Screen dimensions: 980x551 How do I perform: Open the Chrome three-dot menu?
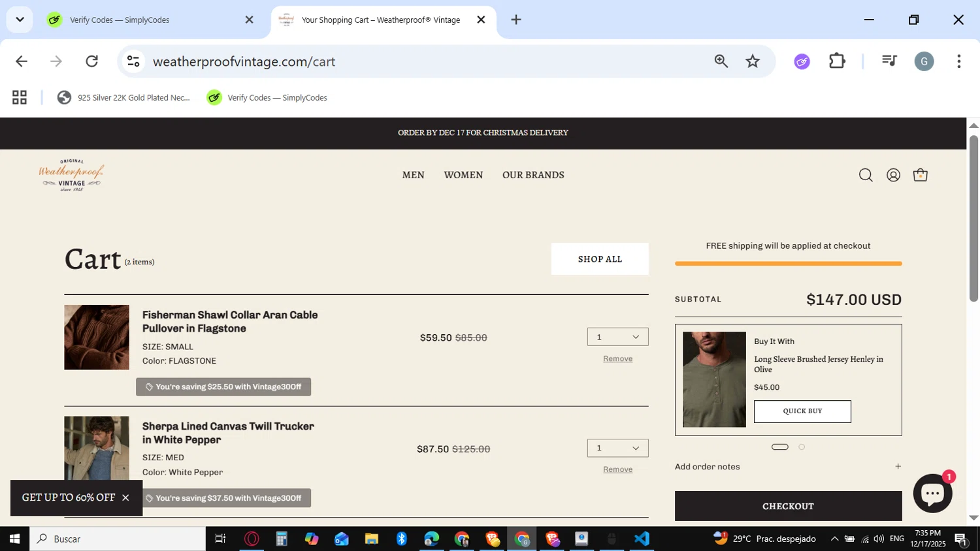pyautogui.click(x=958, y=61)
